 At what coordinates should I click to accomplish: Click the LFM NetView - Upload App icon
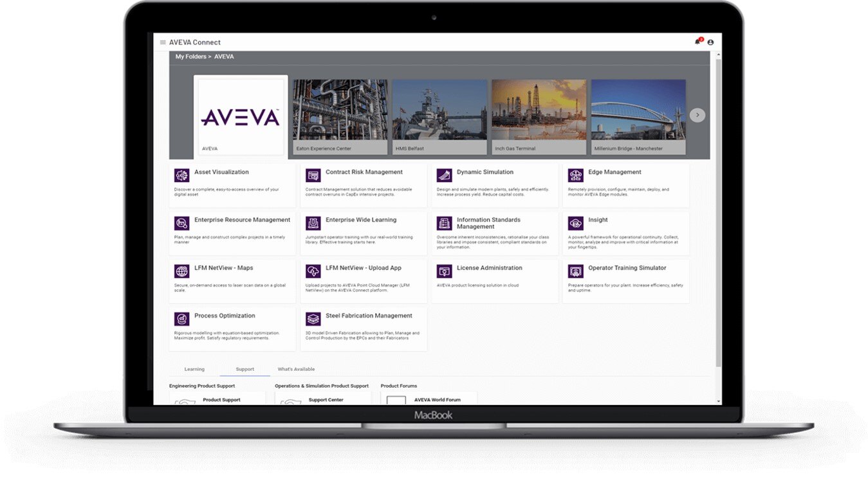tap(313, 271)
